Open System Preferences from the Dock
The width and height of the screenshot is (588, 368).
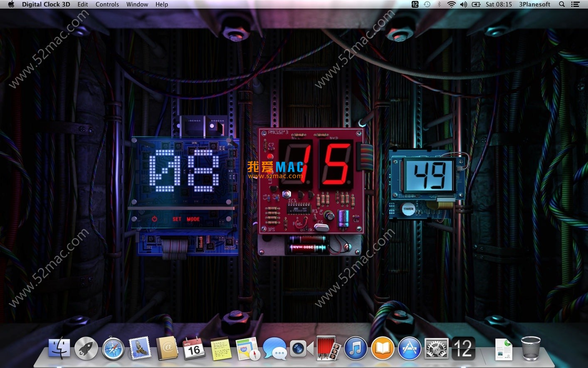(436, 348)
